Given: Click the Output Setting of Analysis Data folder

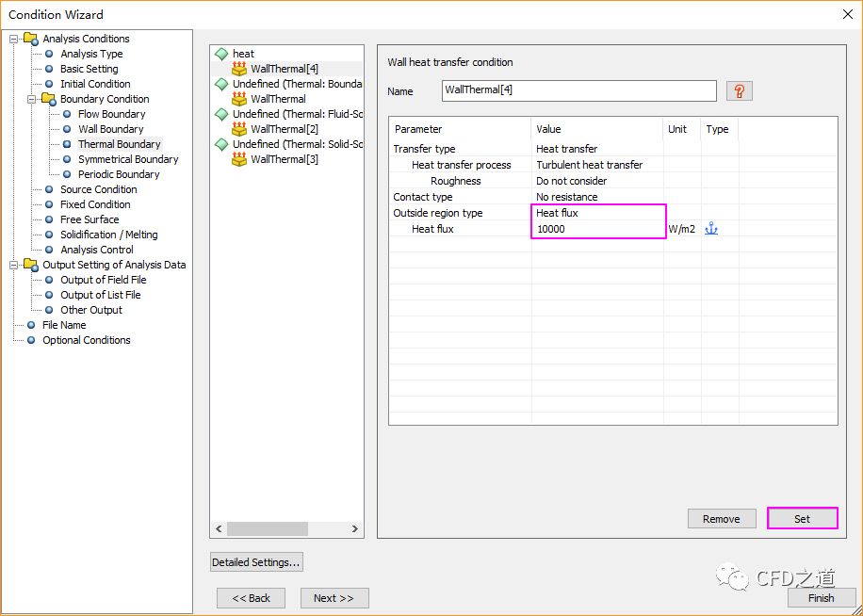Looking at the screenshot, I should coord(31,265).
